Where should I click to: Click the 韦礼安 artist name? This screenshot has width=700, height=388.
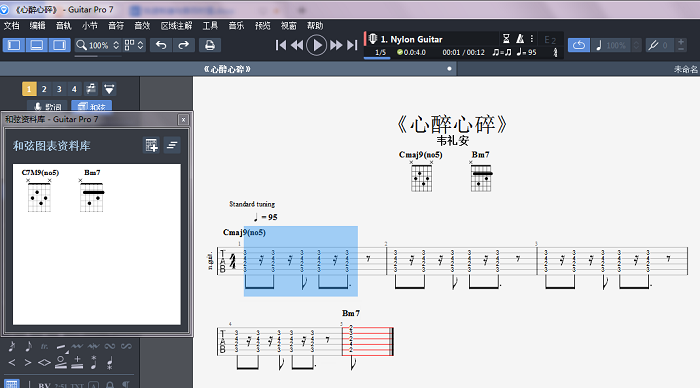coord(452,141)
